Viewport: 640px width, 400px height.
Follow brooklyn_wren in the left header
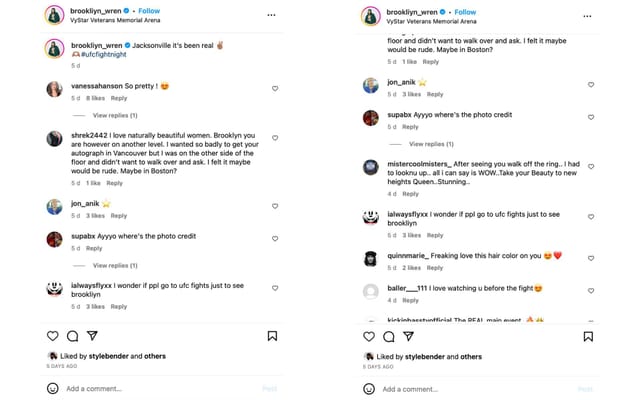(x=149, y=11)
